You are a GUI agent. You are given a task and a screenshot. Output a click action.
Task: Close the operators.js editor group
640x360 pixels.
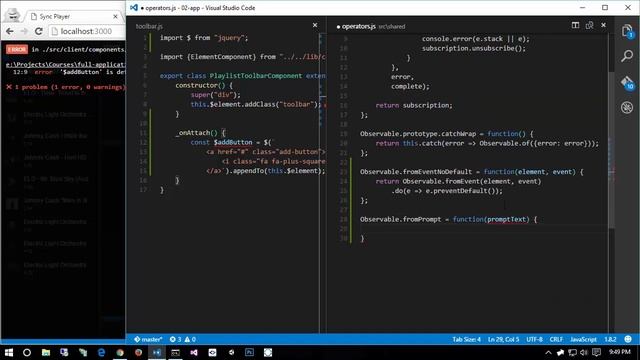tap(603, 25)
